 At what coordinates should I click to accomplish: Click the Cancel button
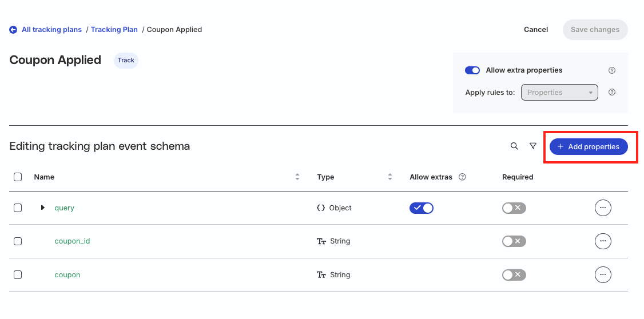click(536, 30)
